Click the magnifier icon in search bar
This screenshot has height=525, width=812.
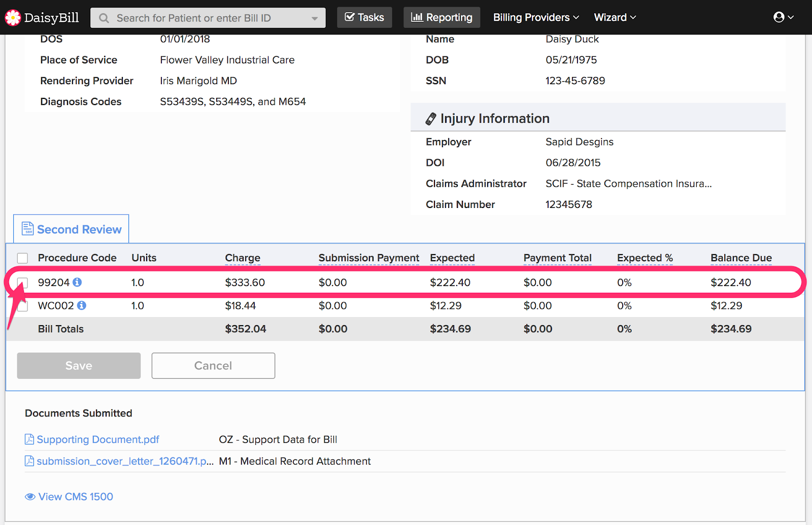[x=104, y=18]
